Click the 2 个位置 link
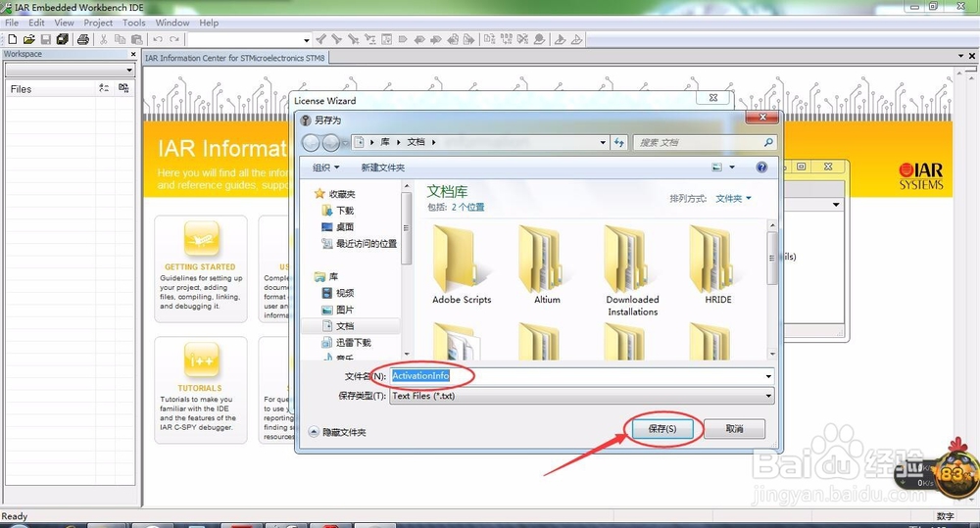 pyautogui.click(x=468, y=208)
